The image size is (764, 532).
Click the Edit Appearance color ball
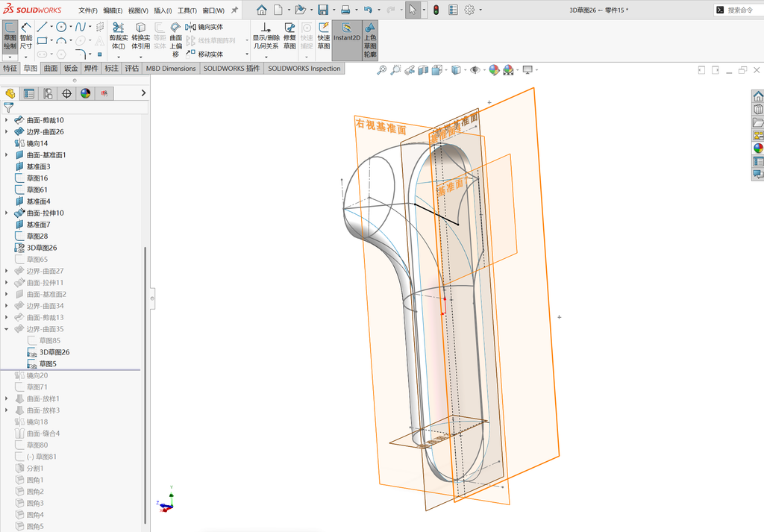coord(494,70)
